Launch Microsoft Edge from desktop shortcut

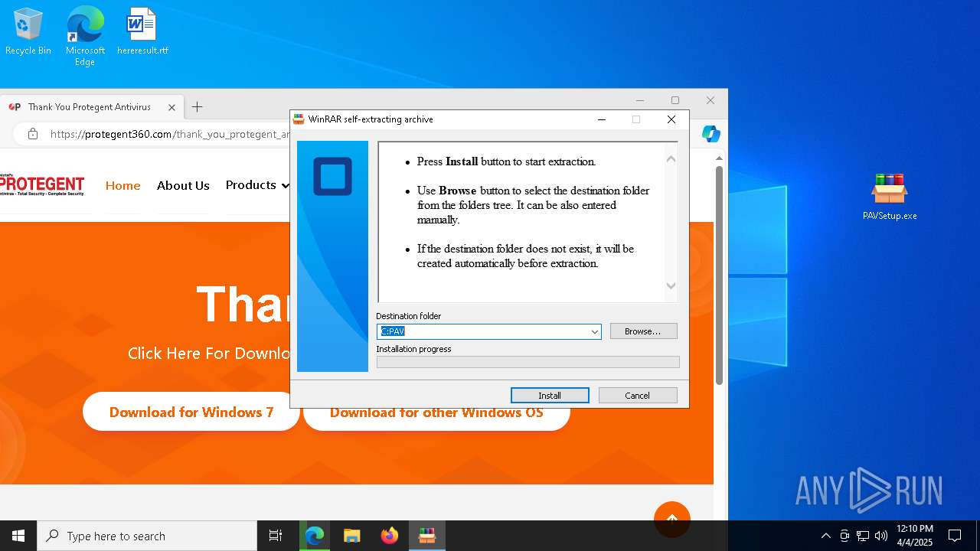pyautogui.click(x=85, y=36)
